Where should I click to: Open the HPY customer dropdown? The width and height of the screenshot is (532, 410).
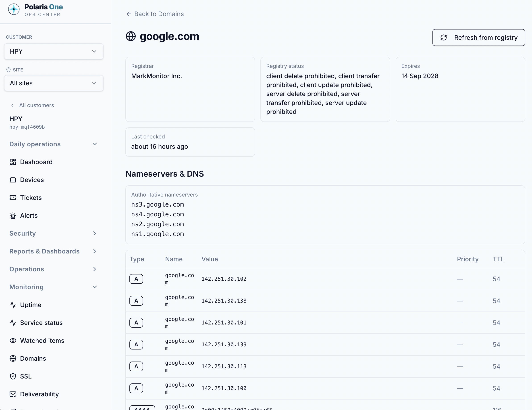point(54,51)
